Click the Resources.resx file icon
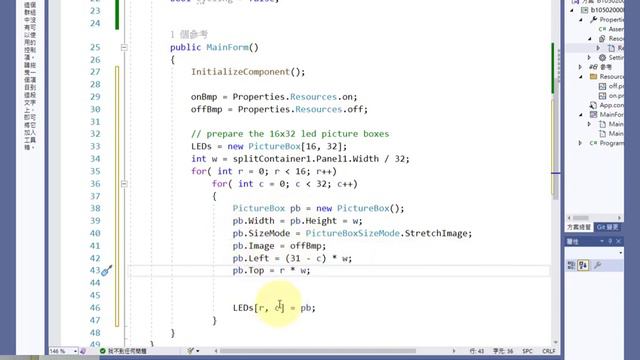The width and height of the screenshot is (640, 360). point(602,38)
